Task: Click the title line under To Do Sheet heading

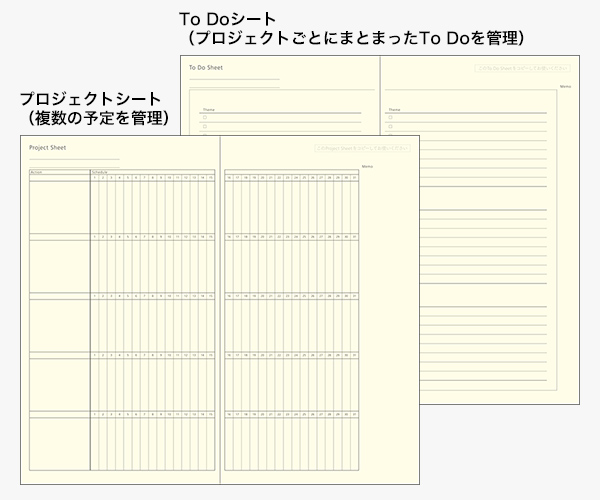Action: [235, 79]
